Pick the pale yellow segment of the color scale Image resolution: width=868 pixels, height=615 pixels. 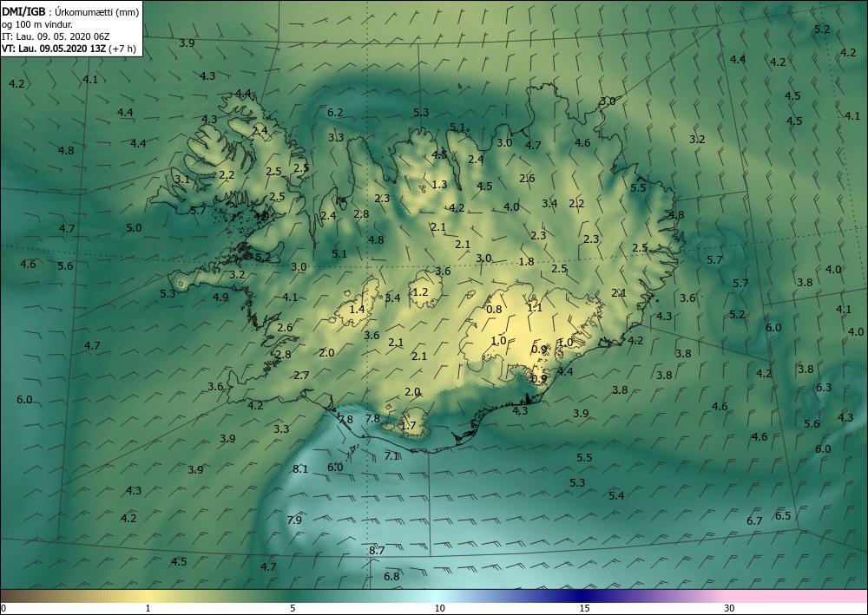(x=147, y=596)
